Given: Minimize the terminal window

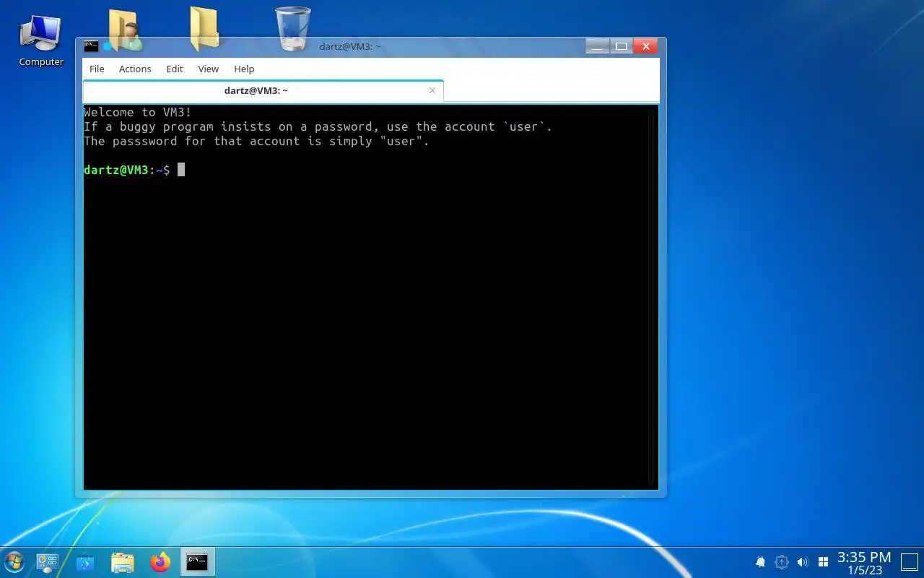Looking at the screenshot, I should [x=597, y=46].
